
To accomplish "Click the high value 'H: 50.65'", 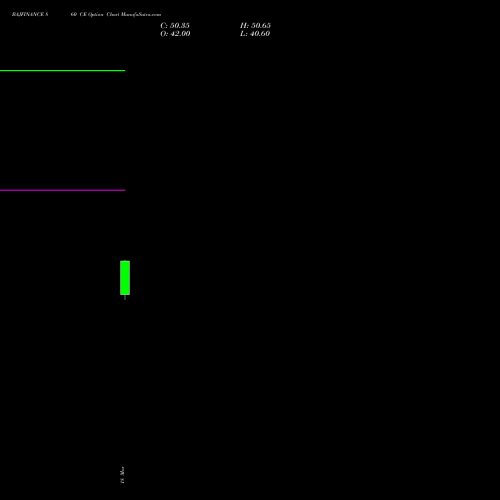I will tap(255, 25).
